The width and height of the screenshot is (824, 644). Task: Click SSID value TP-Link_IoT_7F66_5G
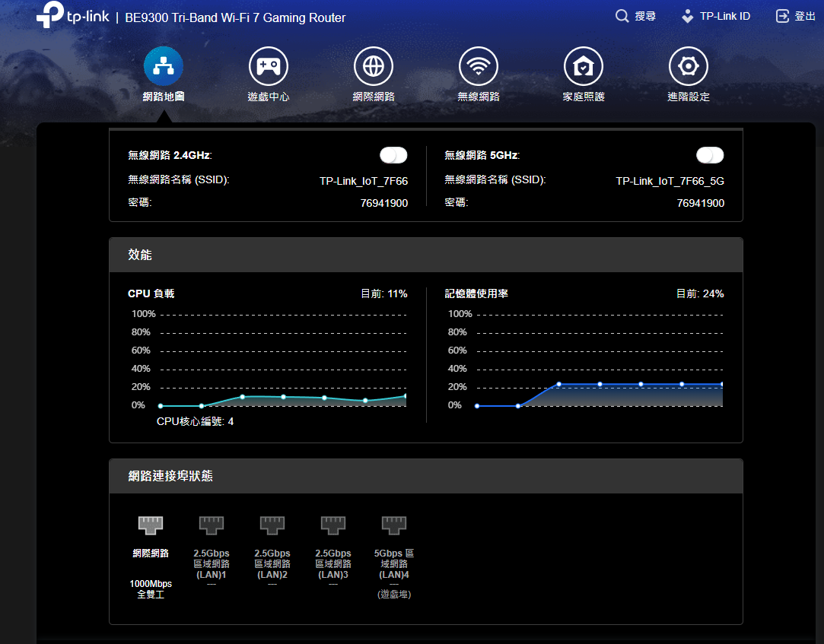[x=670, y=181]
